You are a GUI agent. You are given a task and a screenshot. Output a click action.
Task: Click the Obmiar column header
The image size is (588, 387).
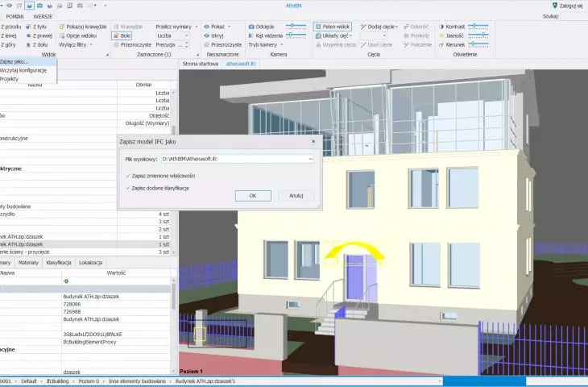[144, 85]
